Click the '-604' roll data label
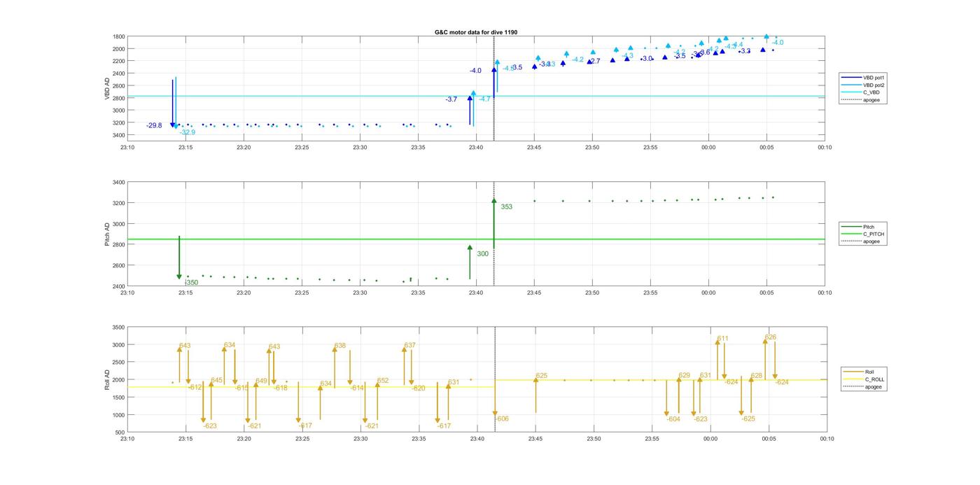This screenshot has height=485, width=980. click(673, 419)
